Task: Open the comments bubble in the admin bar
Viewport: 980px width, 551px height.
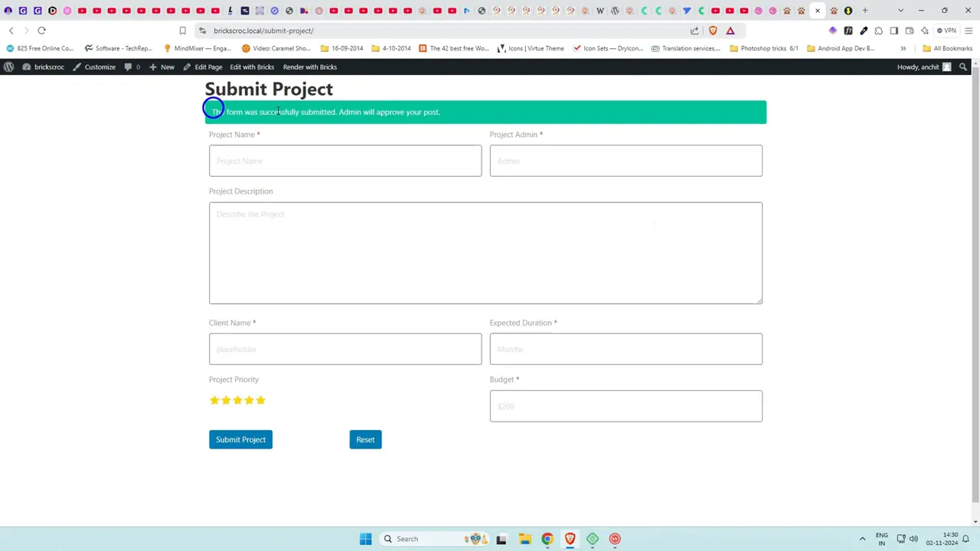Action: [129, 67]
